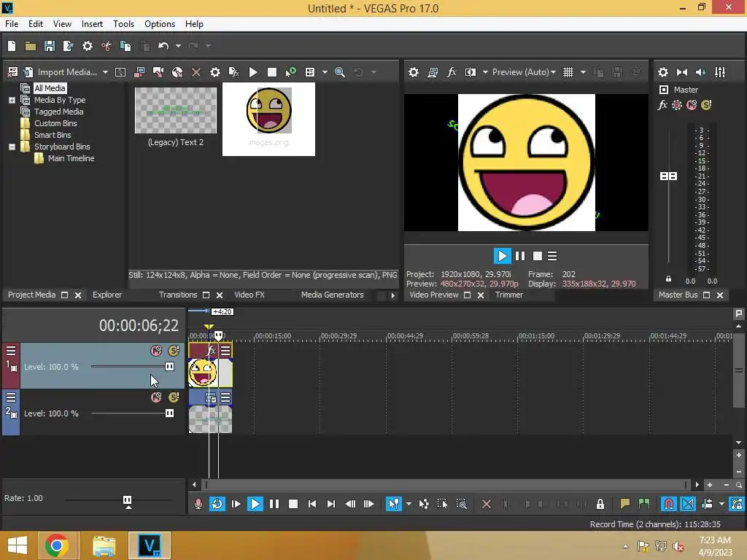Click the Master FX icon

pyautogui.click(x=662, y=105)
